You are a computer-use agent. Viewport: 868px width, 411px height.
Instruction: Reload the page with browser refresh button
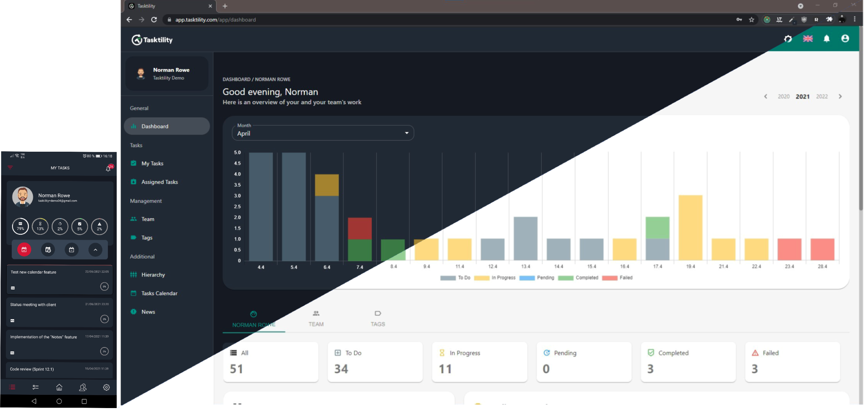click(x=155, y=20)
